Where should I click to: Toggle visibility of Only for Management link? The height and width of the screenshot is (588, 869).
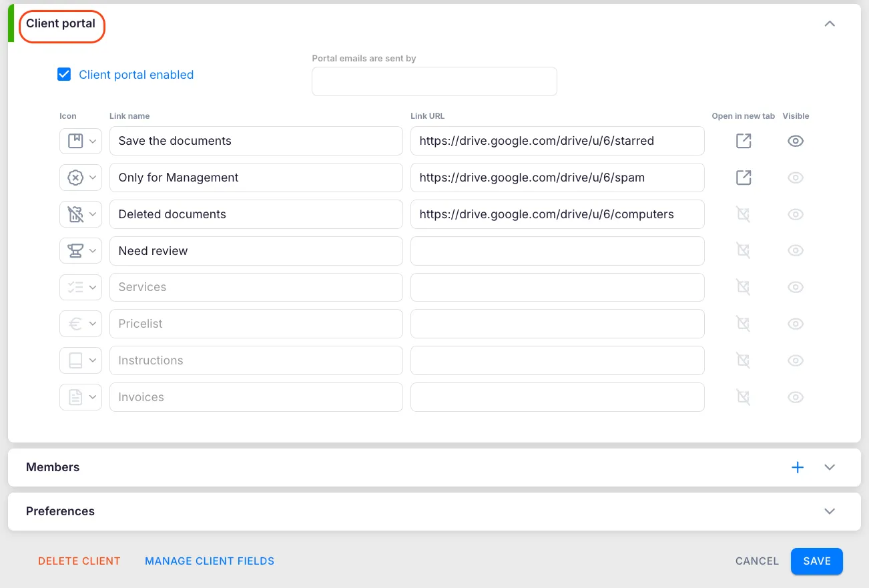point(795,178)
